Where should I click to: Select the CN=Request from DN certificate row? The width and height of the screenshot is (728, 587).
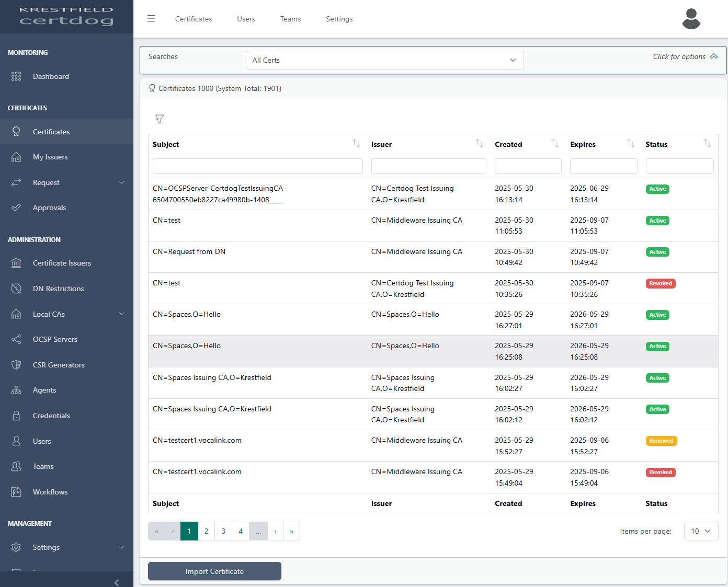tap(433, 257)
